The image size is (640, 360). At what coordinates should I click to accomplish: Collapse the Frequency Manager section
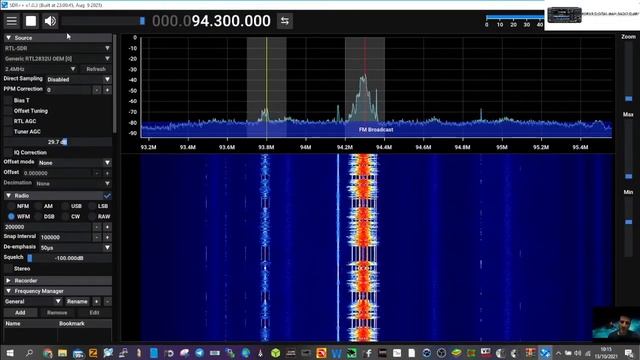point(57,291)
